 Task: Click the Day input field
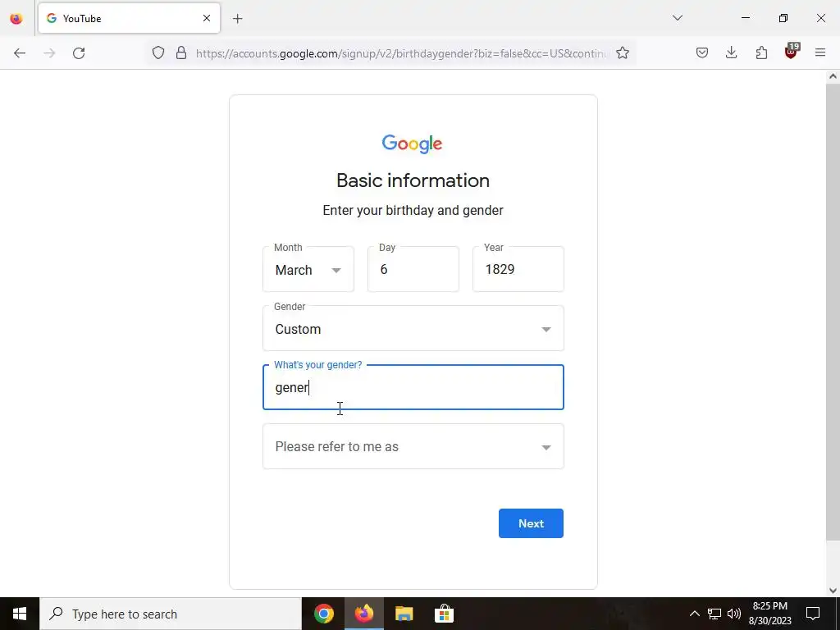pos(413,269)
